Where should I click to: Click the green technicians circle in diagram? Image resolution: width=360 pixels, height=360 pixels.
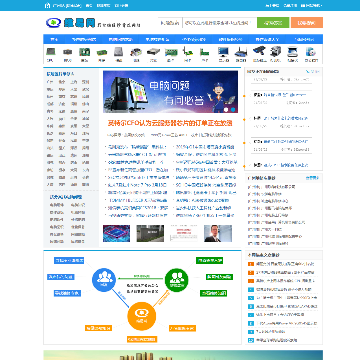tap(177, 280)
